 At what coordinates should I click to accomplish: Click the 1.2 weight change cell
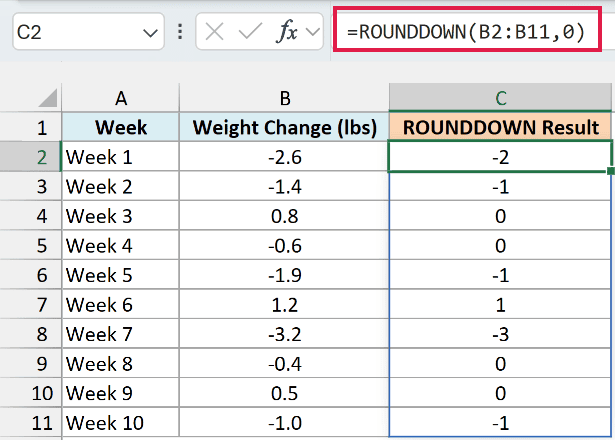click(x=284, y=304)
